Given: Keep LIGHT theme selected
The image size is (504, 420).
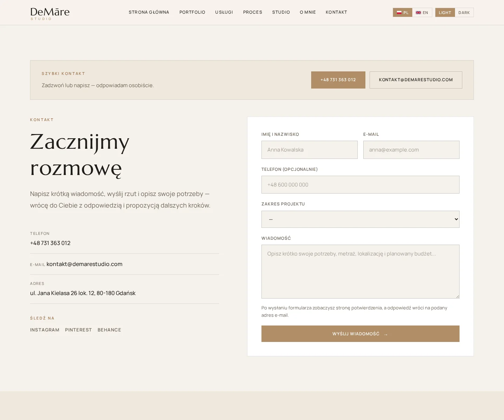Looking at the screenshot, I should click(x=445, y=12).
